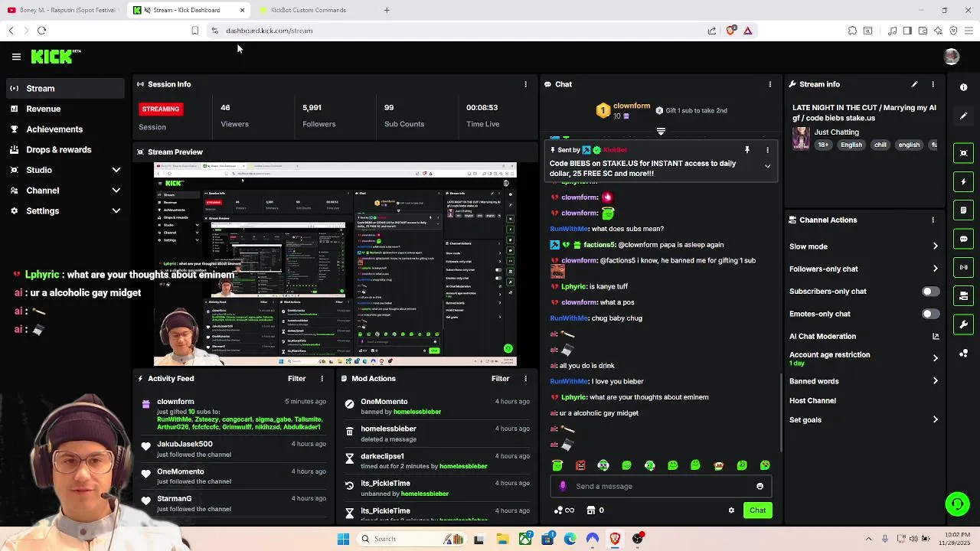
Task: Open the emoji picker in message box
Action: [759, 486]
